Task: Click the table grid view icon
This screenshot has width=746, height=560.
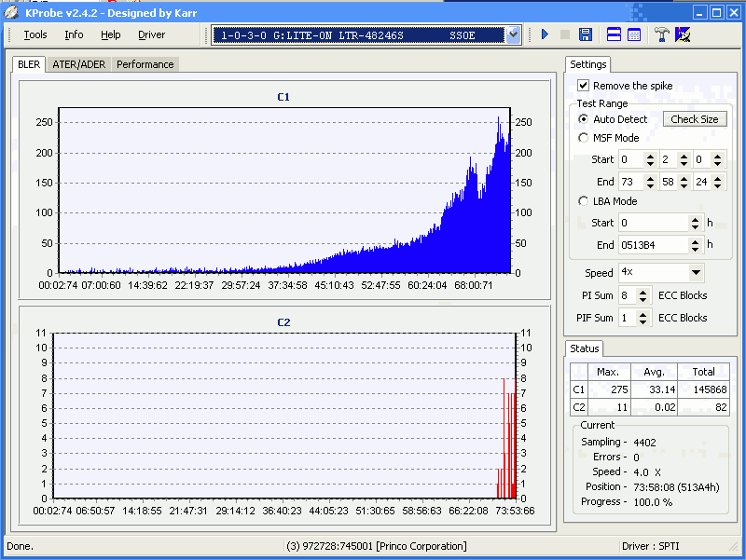Action: 634,34
